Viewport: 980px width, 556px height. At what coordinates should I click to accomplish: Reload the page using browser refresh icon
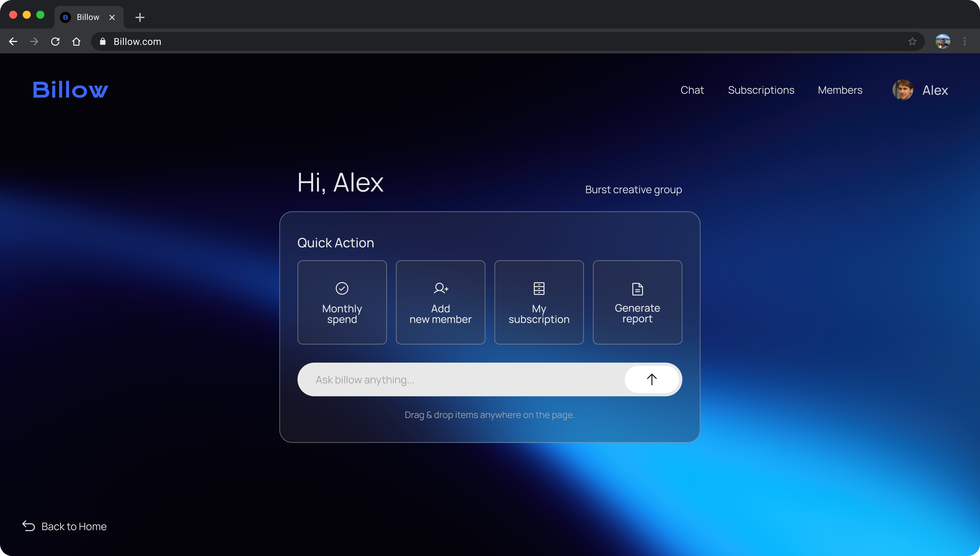coord(55,41)
